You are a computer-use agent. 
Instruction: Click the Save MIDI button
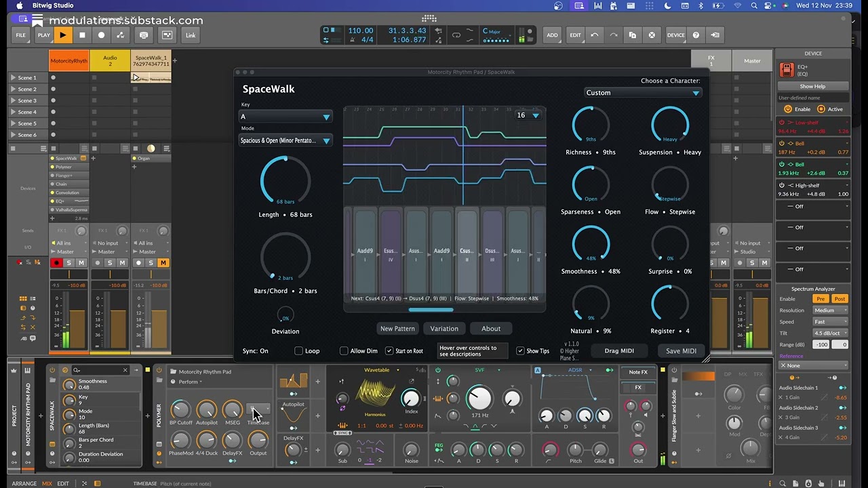[681, 350]
